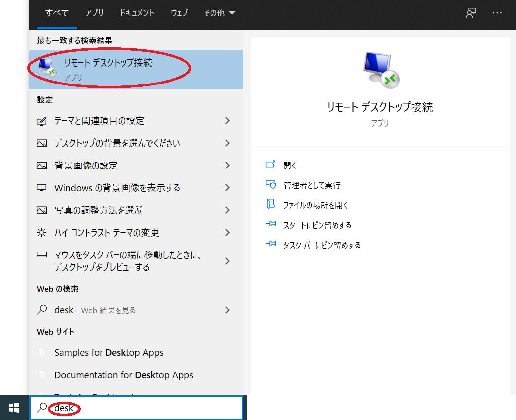Open the ellipsis options menu at top right
This screenshot has height=420, width=516.
tap(497, 13)
